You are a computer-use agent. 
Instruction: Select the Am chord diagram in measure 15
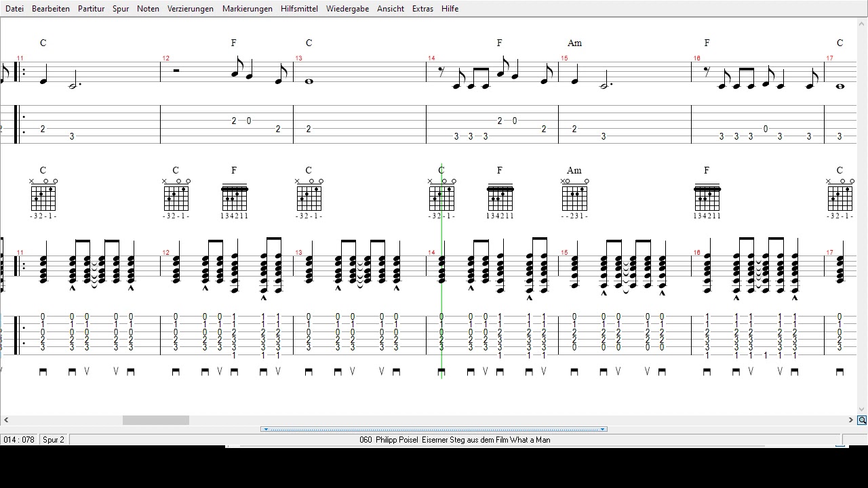coord(574,199)
